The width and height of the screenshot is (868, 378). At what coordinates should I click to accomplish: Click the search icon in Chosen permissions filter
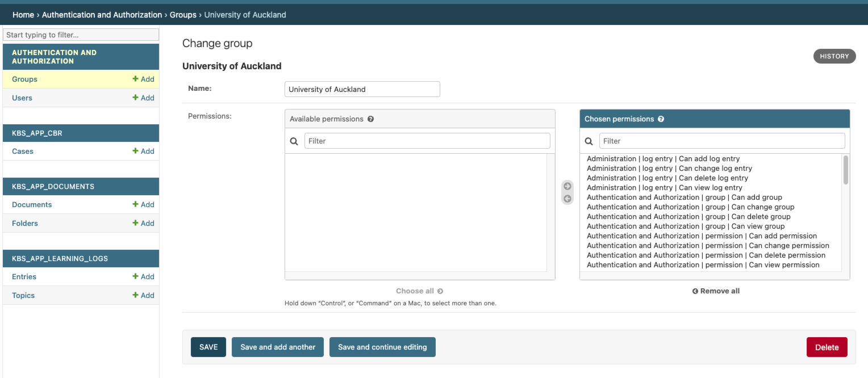pyautogui.click(x=589, y=140)
